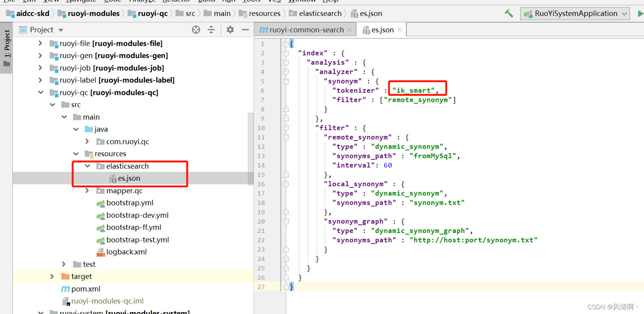Screen dimensions: 644x314
Task: Fold the "synonym_graph" block at line 20
Action: 286,221
